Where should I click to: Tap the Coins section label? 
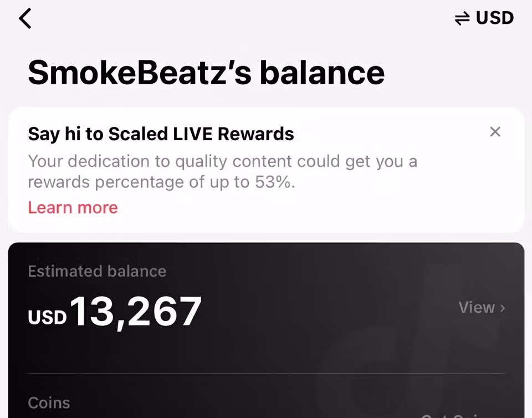pyautogui.click(x=49, y=402)
